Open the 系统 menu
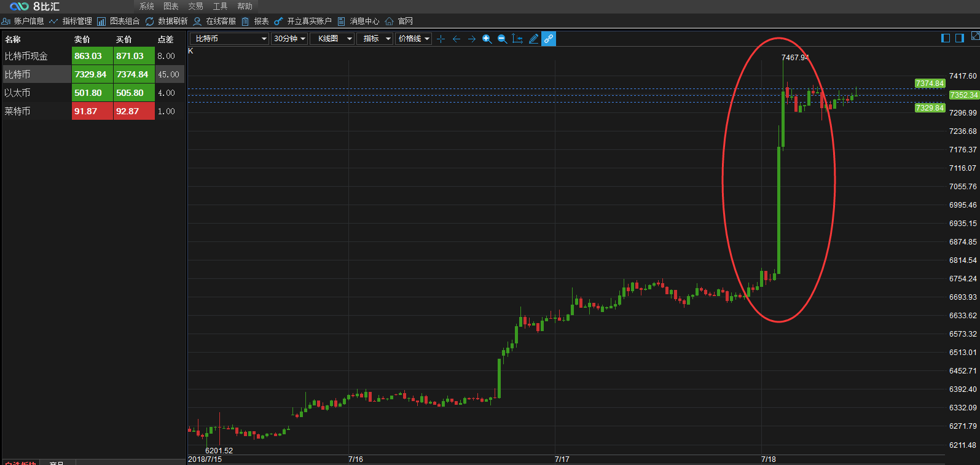The width and height of the screenshot is (980, 465). click(147, 6)
